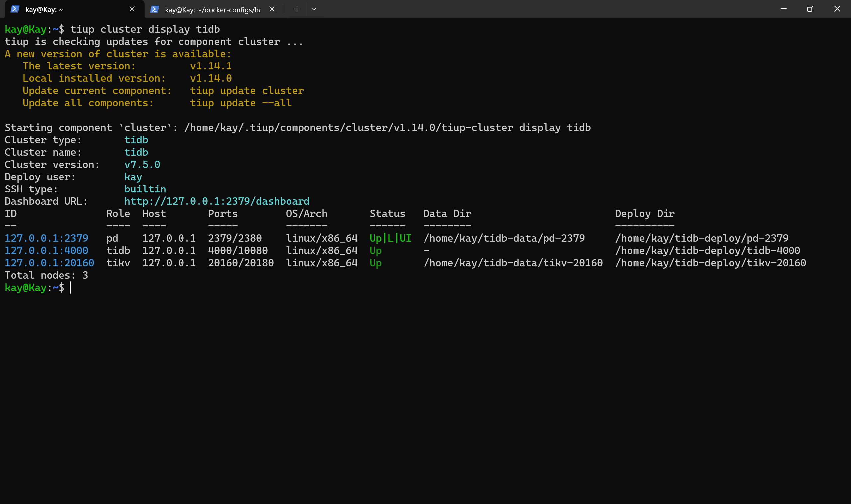Click deploy dir /home/kay/tidb-deploy/tidb-4000
This screenshot has height=504, width=851.
[x=707, y=251]
